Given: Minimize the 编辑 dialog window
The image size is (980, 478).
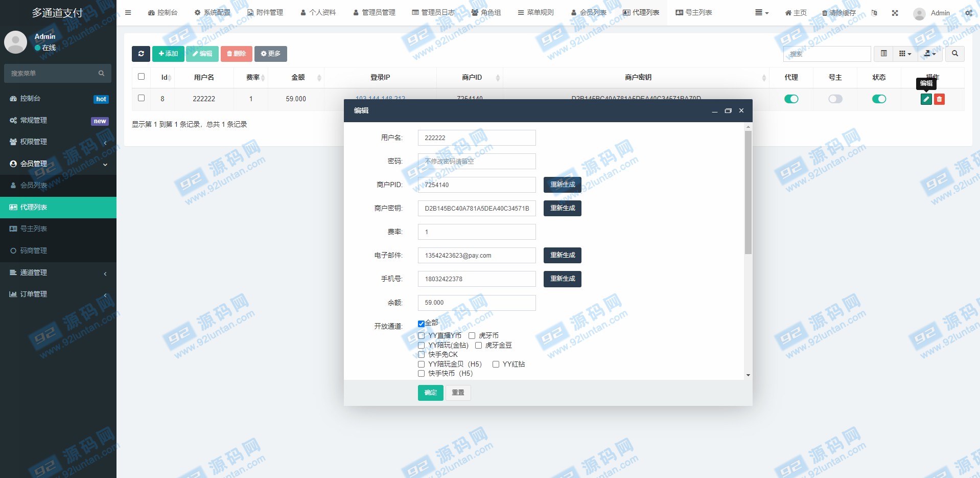Looking at the screenshot, I should (715, 111).
